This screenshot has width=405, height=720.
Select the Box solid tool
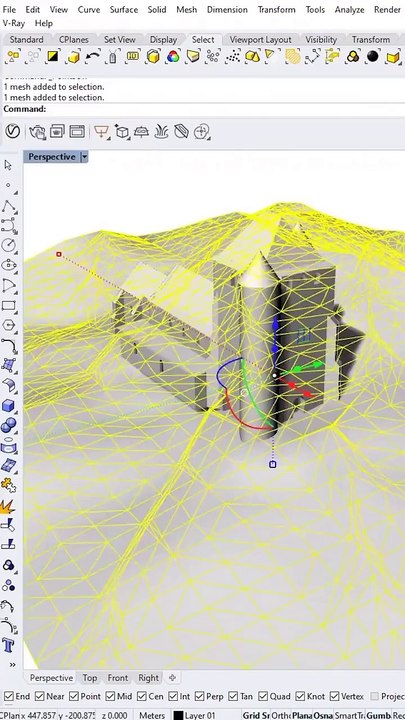click(9, 406)
